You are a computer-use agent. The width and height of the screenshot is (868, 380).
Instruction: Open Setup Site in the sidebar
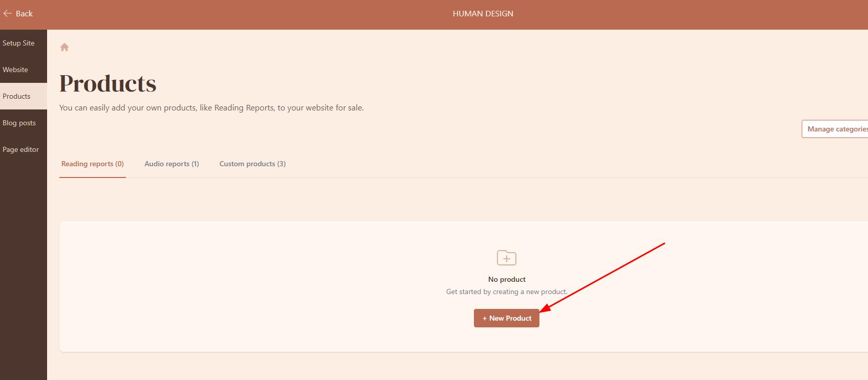19,43
